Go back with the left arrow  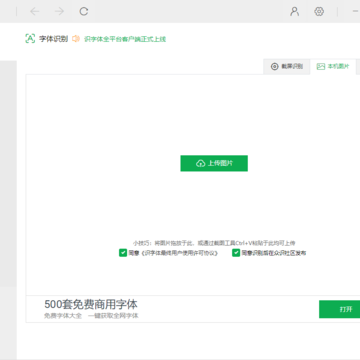click(35, 12)
